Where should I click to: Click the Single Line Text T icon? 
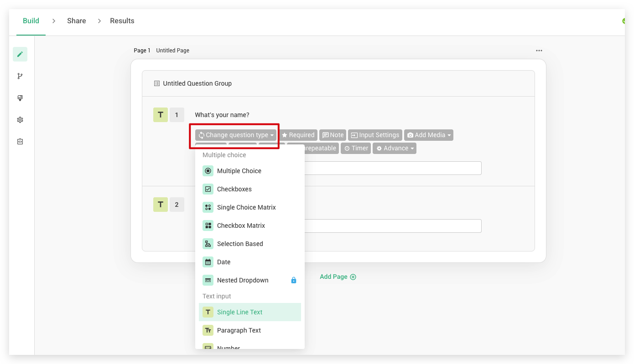(208, 312)
